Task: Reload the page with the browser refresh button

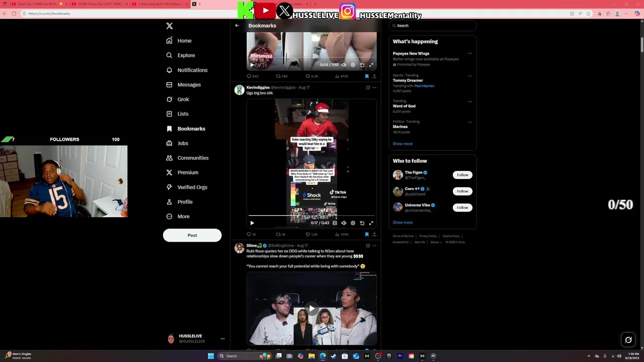Action: pos(14,14)
